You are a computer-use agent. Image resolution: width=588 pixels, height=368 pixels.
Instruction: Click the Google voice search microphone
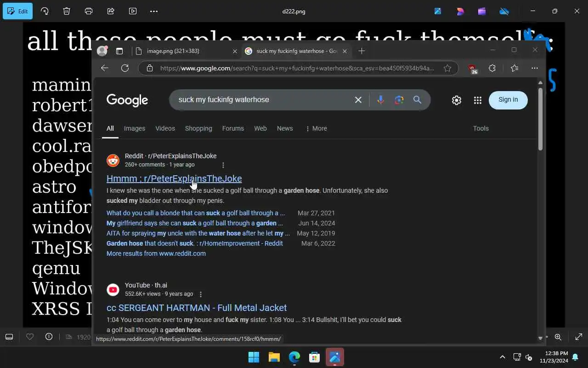click(x=380, y=100)
